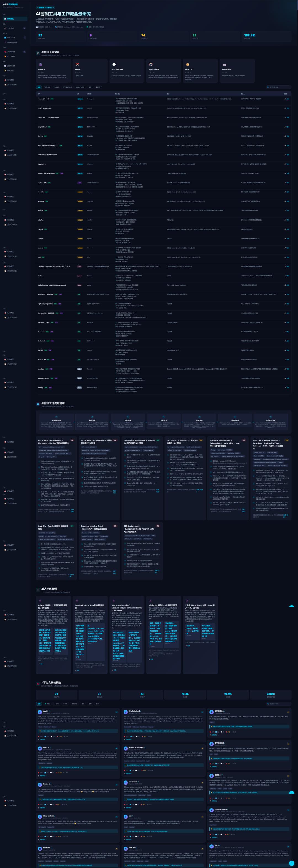
Task: Select 研究概览 in the sidebar
Action: 15,19
